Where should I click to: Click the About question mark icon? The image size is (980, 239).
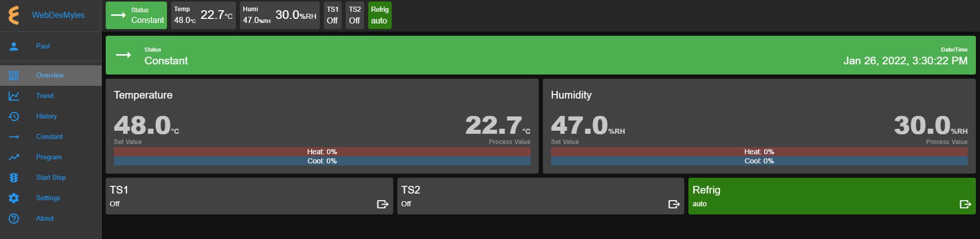(x=14, y=219)
